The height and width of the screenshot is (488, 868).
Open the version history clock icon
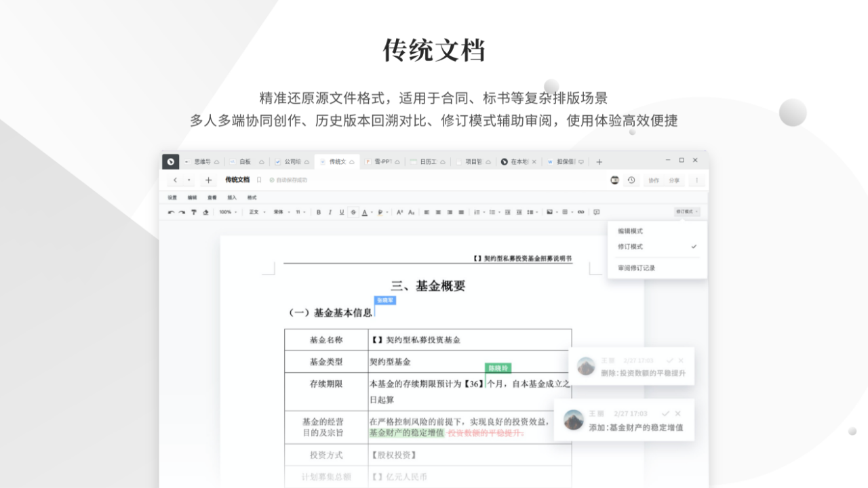(x=631, y=180)
